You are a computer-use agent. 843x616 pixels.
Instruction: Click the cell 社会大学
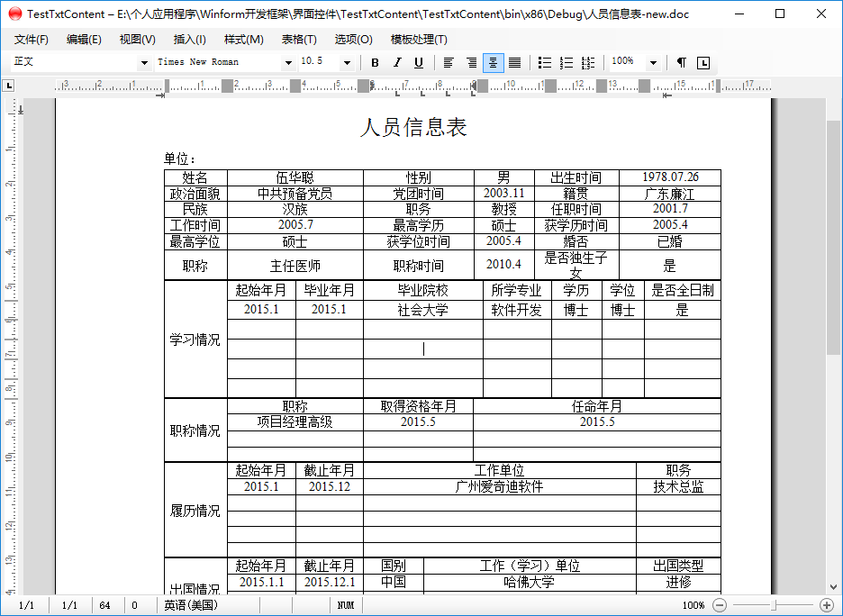[422, 310]
